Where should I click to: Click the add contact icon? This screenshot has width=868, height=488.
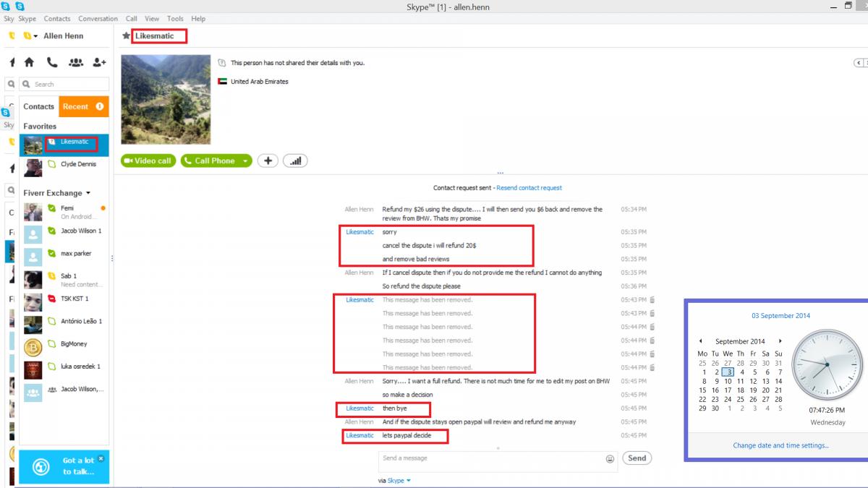click(x=100, y=62)
